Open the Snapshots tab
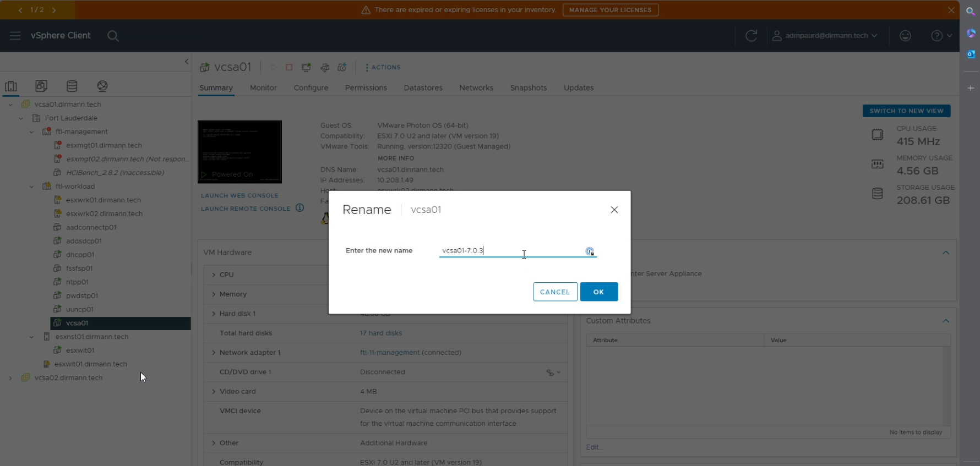980x466 pixels. pyautogui.click(x=529, y=88)
